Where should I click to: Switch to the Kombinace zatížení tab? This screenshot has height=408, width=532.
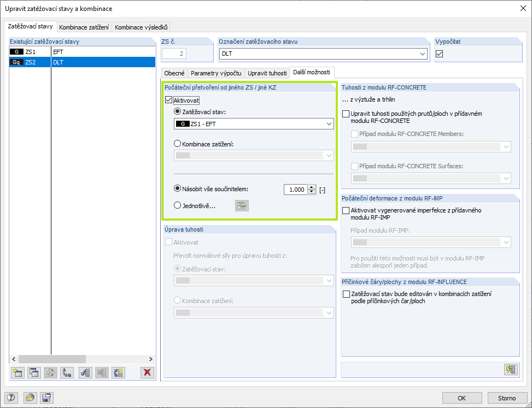[x=84, y=27]
